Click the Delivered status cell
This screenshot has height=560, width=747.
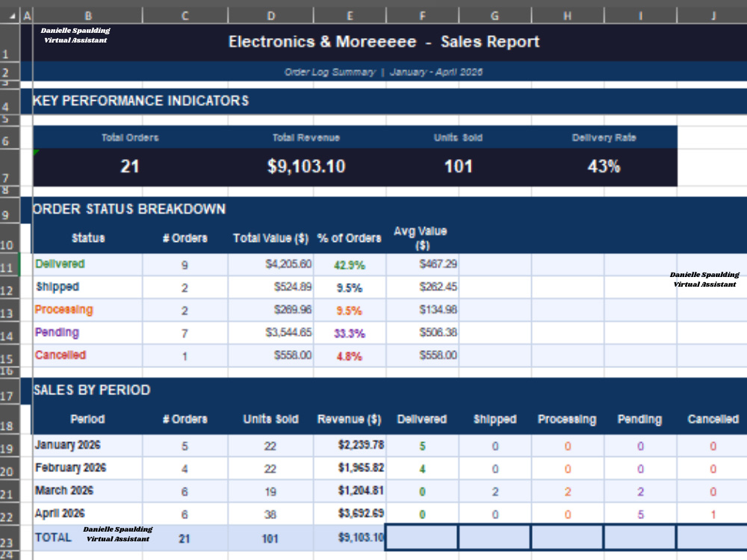[x=87, y=264]
